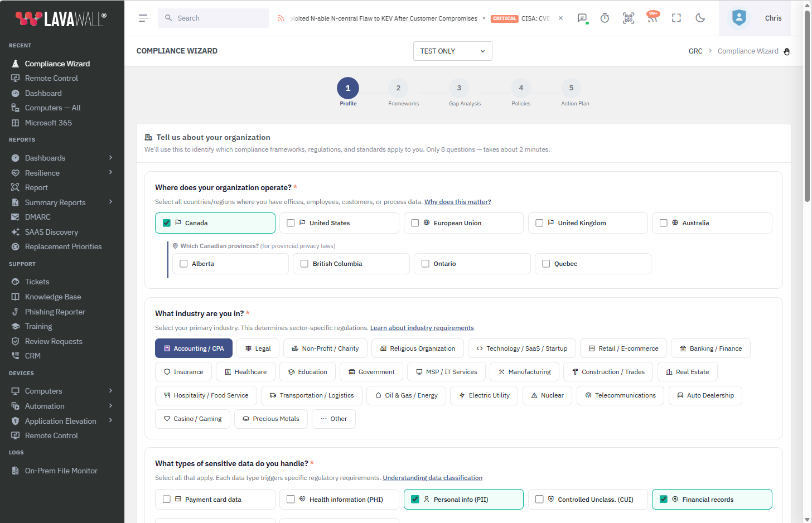Screen dimensions: 812x523
Task: Click the Search input field
Action: tap(214, 18)
